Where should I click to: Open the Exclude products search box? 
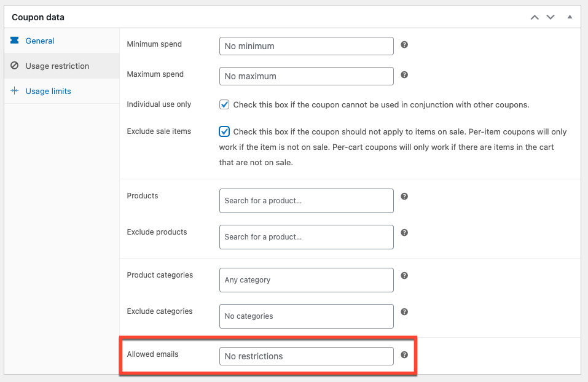[x=307, y=237]
